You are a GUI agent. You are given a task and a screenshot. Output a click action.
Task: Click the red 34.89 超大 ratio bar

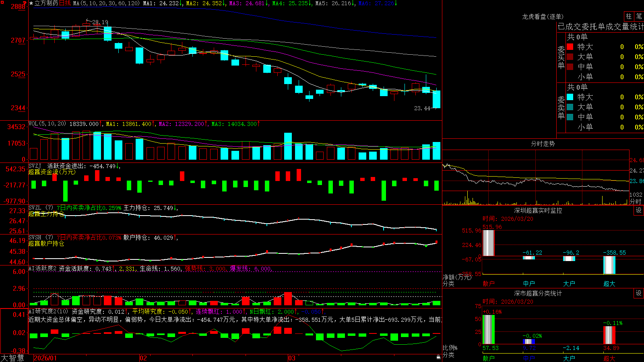[x=609, y=335]
